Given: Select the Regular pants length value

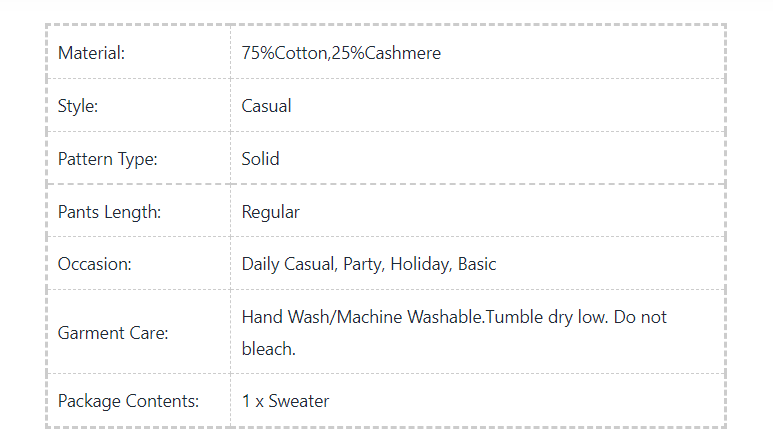Looking at the screenshot, I should point(270,212).
